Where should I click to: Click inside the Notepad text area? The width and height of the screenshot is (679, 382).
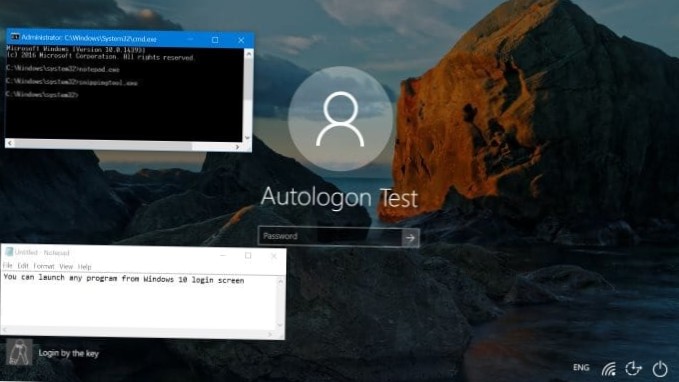click(139, 302)
